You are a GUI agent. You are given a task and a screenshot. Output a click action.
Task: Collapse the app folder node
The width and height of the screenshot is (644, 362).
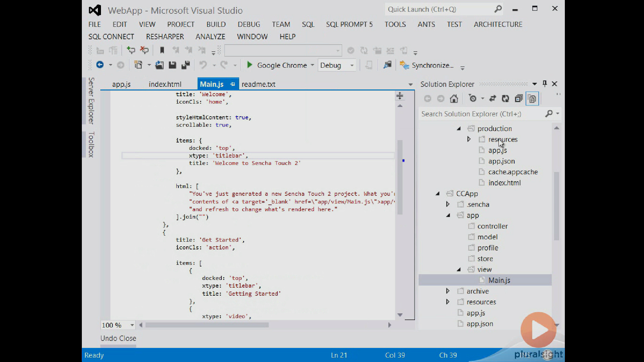tap(448, 215)
